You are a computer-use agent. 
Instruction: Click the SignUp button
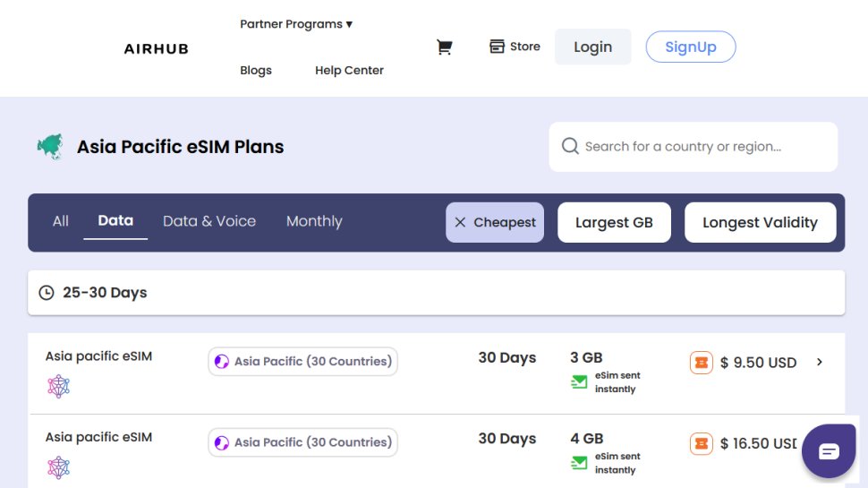[690, 47]
